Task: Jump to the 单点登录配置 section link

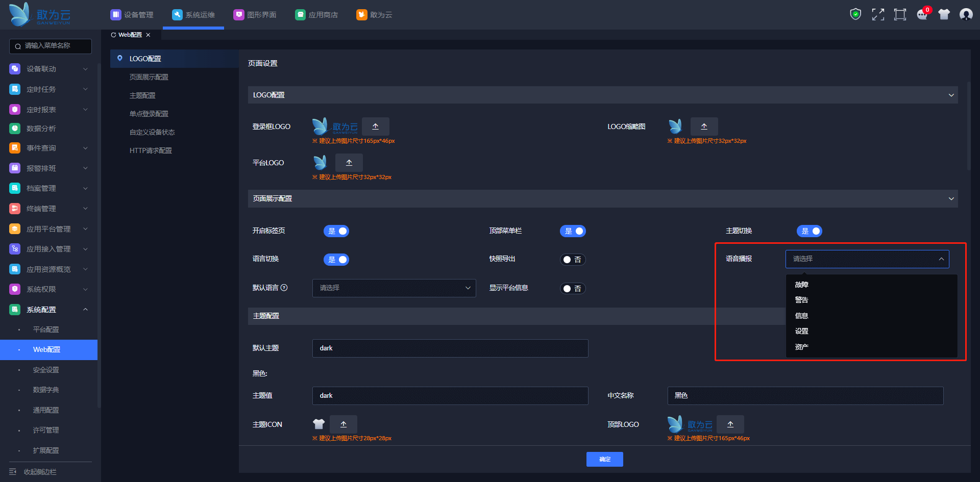Action: pyautogui.click(x=149, y=114)
